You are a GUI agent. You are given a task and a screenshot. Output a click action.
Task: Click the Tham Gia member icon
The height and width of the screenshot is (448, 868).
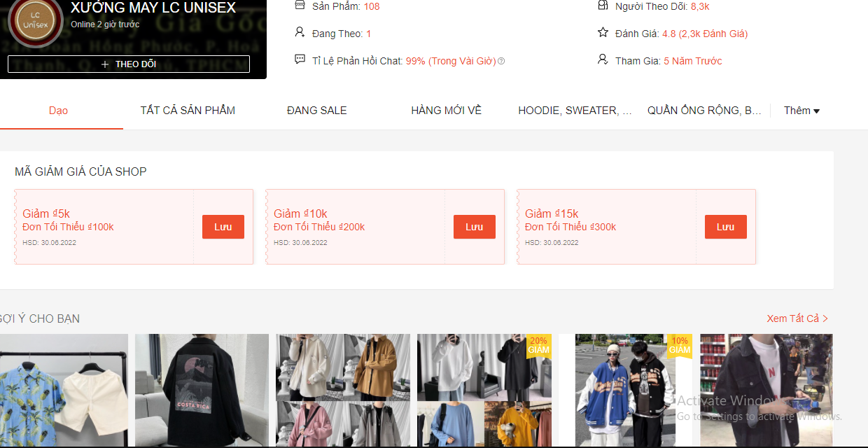point(602,59)
